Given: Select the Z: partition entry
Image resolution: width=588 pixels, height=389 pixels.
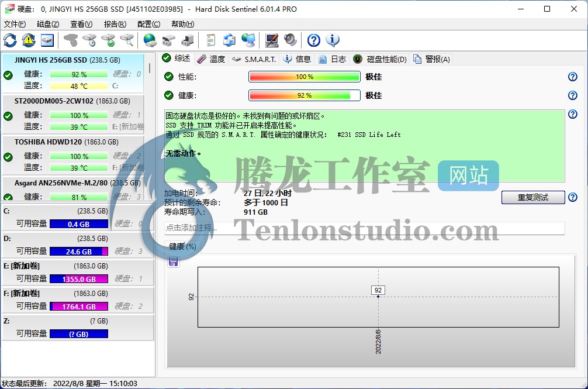Looking at the screenshot, I should coord(78,328).
